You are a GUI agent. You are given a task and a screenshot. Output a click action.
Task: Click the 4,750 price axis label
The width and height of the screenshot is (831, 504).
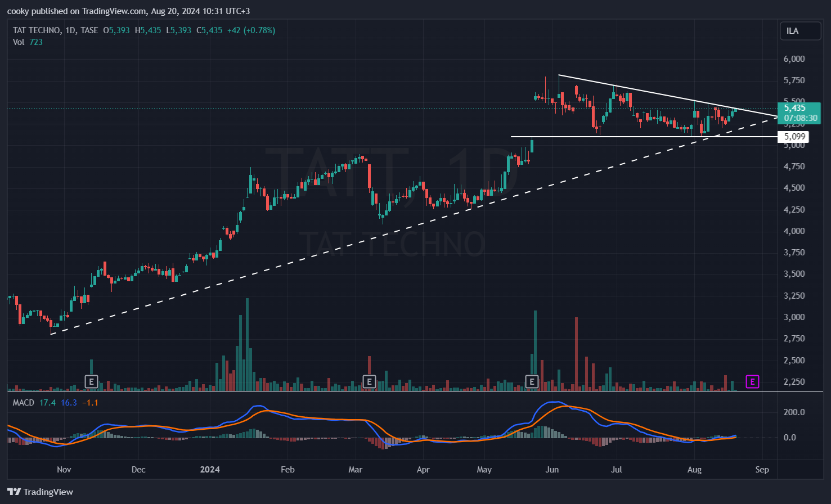pos(794,166)
